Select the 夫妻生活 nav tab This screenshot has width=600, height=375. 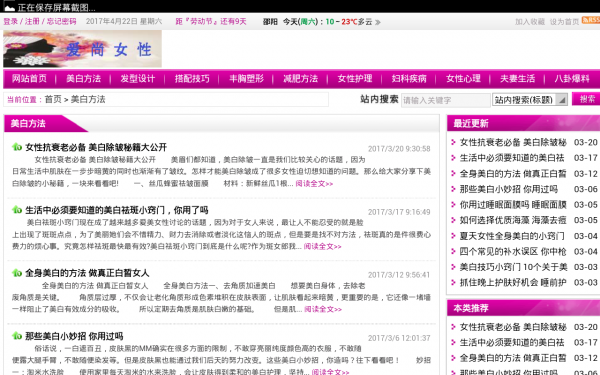coord(517,78)
